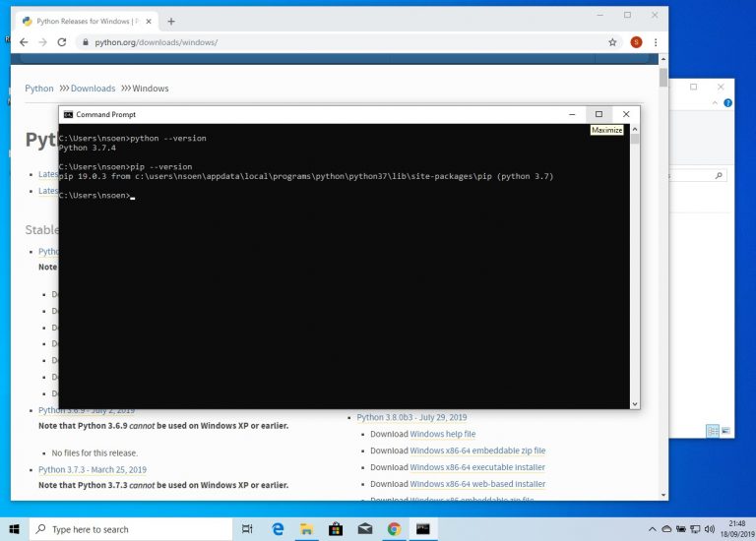
Task: Open Microsoft Store from the taskbar
Action: click(x=336, y=529)
